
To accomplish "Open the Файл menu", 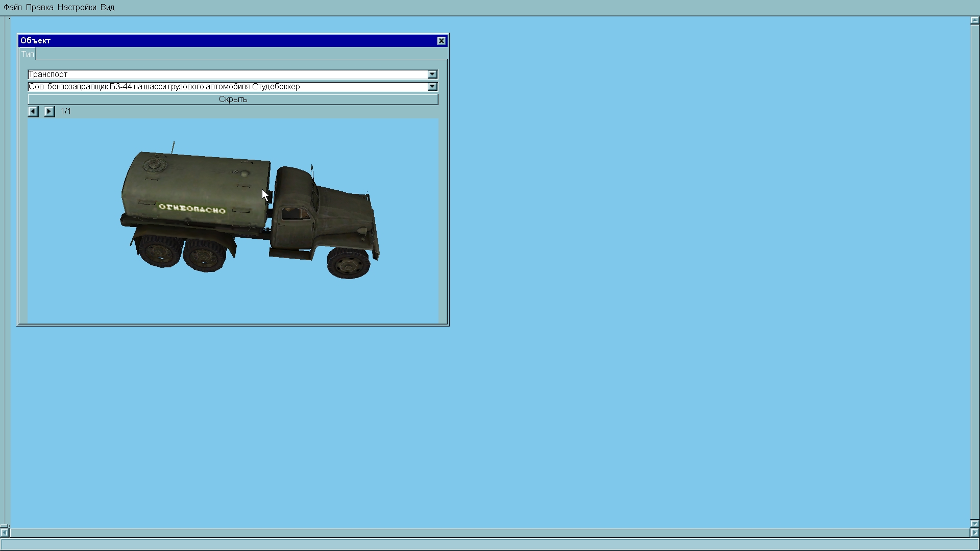I will [13, 8].
